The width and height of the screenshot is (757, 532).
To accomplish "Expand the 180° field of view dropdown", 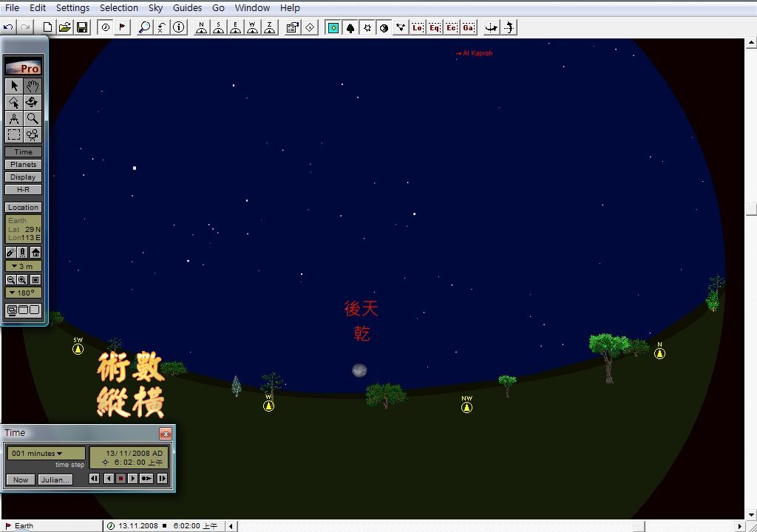I will click(x=23, y=293).
